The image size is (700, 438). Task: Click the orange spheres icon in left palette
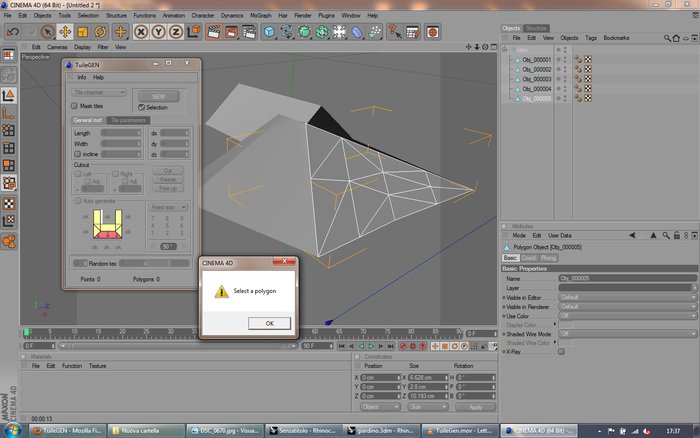8,242
